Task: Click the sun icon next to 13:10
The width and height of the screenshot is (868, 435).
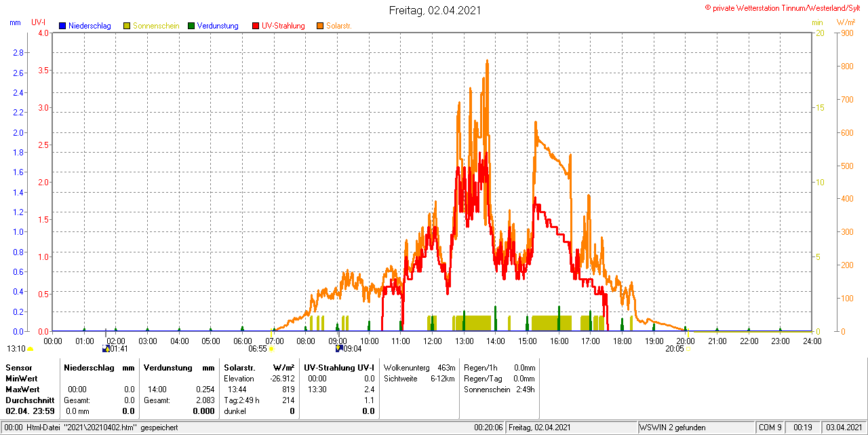Action: [x=30, y=349]
